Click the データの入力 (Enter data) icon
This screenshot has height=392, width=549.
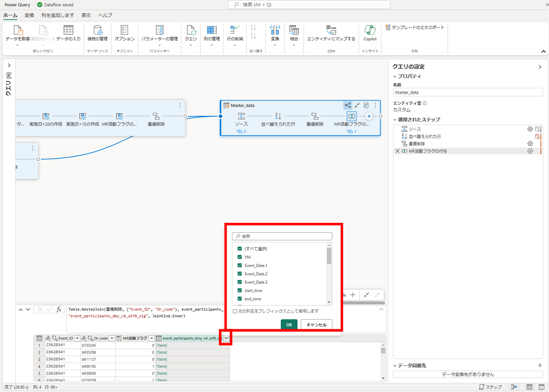coord(68,30)
